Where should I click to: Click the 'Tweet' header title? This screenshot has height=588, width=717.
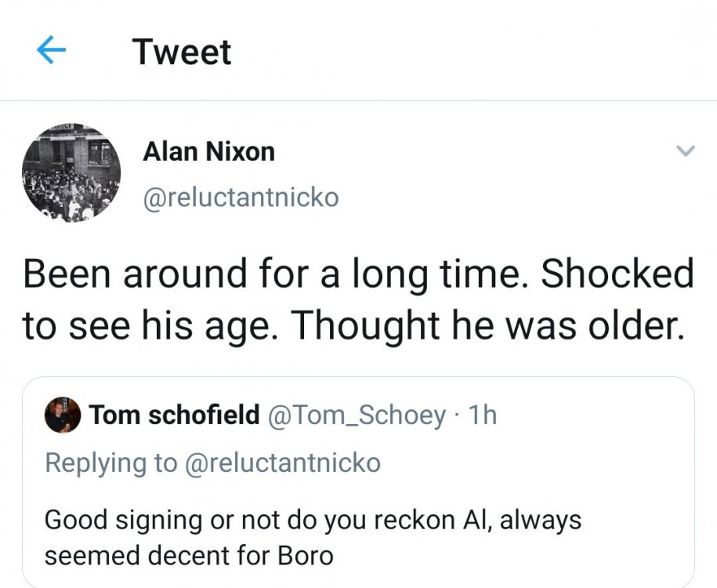click(182, 52)
